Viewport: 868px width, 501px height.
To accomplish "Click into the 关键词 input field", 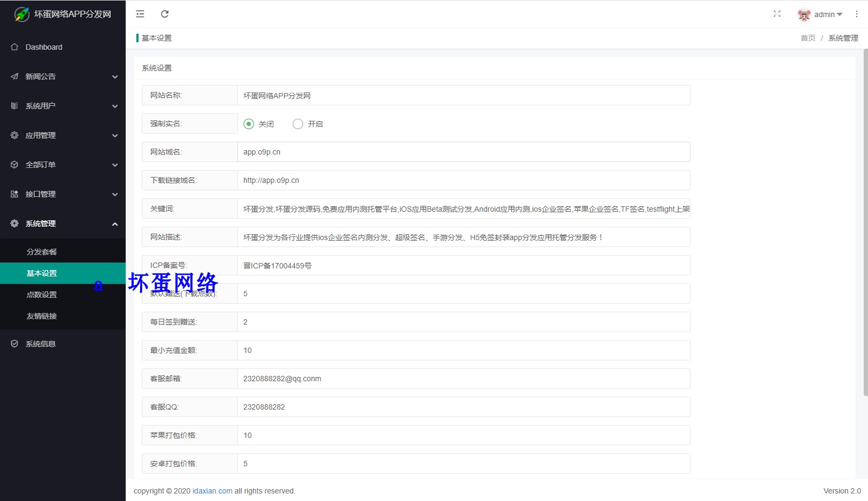I will tap(464, 209).
